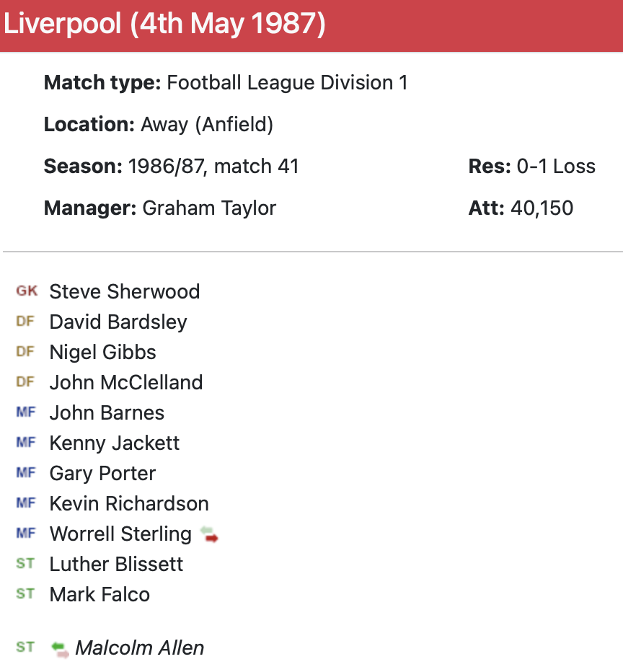
Task: Click the DF icon beside David Bardsley
Action: click(25, 322)
